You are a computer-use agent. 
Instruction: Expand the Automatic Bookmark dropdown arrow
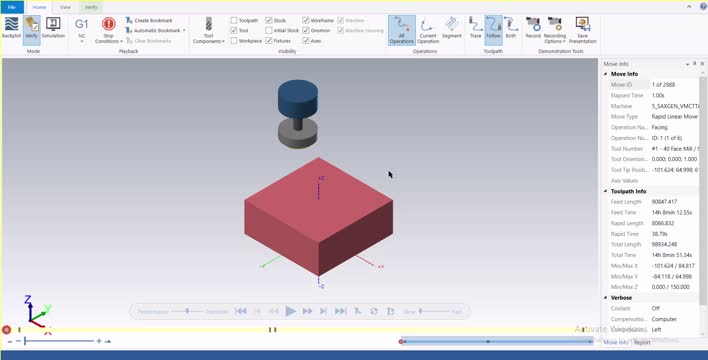(184, 31)
